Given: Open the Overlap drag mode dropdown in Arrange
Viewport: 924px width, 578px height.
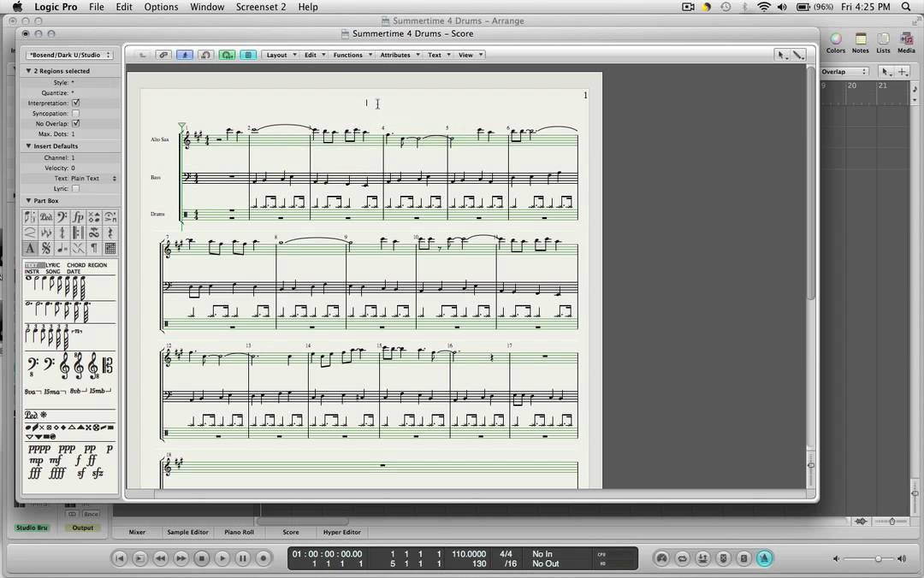Looking at the screenshot, I should [844, 72].
